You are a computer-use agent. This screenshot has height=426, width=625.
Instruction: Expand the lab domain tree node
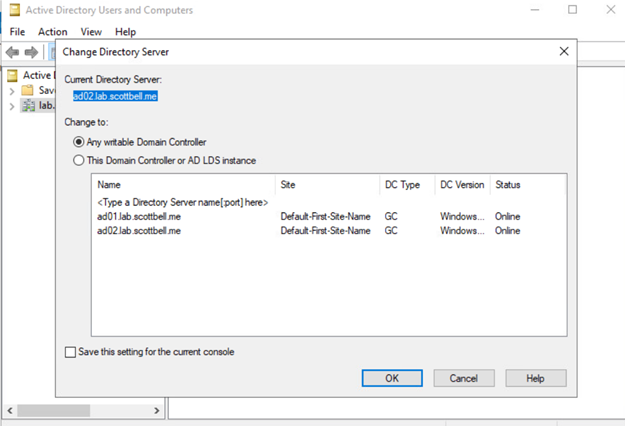click(x=12, y=106)
